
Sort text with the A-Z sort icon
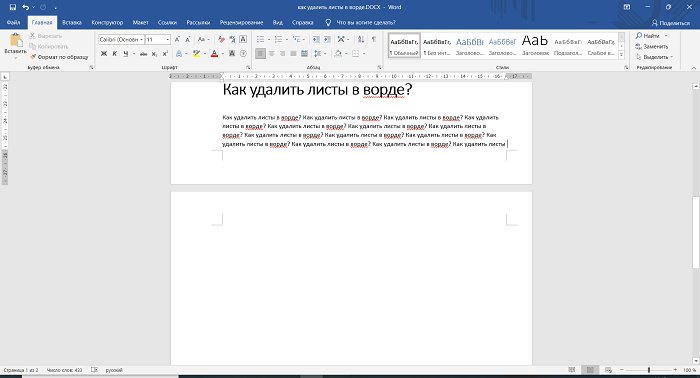coord(361,40)
